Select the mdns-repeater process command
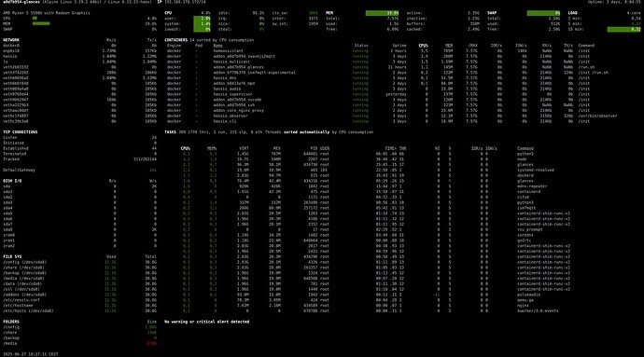The height and width of the screenshot is (357, 644). pyautogui.click(x=532, y=186)
